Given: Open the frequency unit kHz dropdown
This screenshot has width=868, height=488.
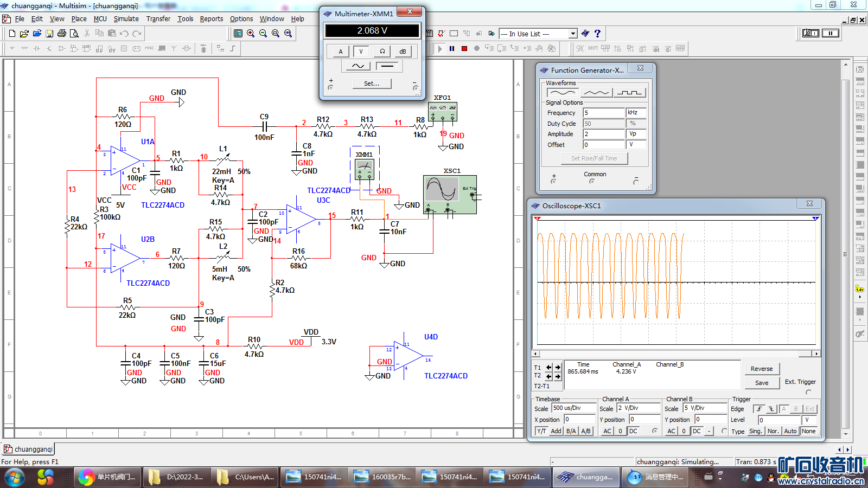Looking at the screenshot, I should (636, 113).
